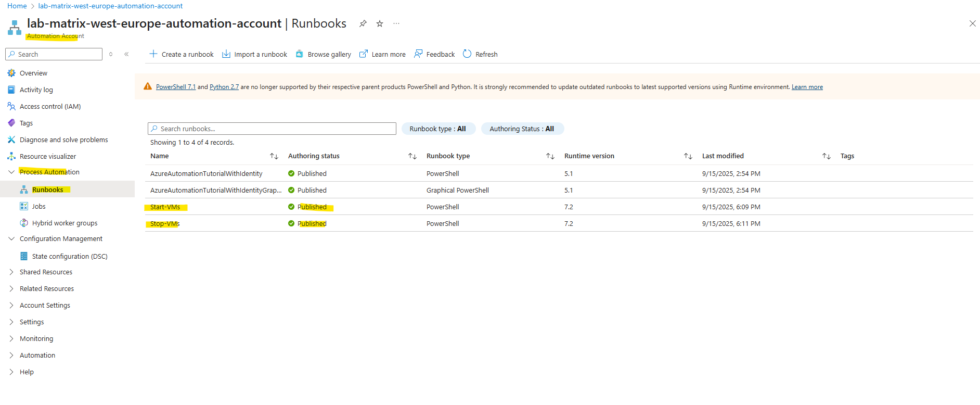Viewport: 980px width, 405px height.
Task: Click Import a runbook
Action: point(254,54)
